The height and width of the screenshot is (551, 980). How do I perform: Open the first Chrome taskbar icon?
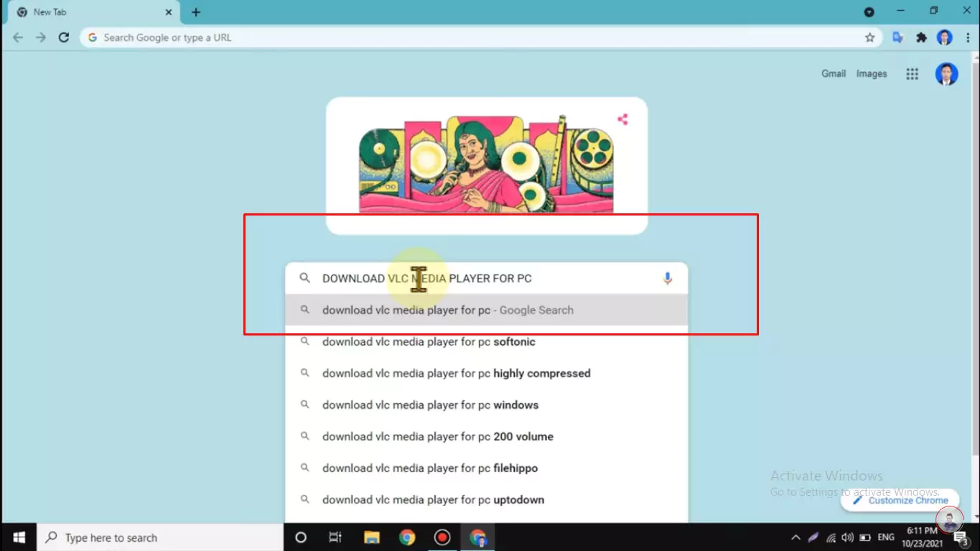point(407,537)
